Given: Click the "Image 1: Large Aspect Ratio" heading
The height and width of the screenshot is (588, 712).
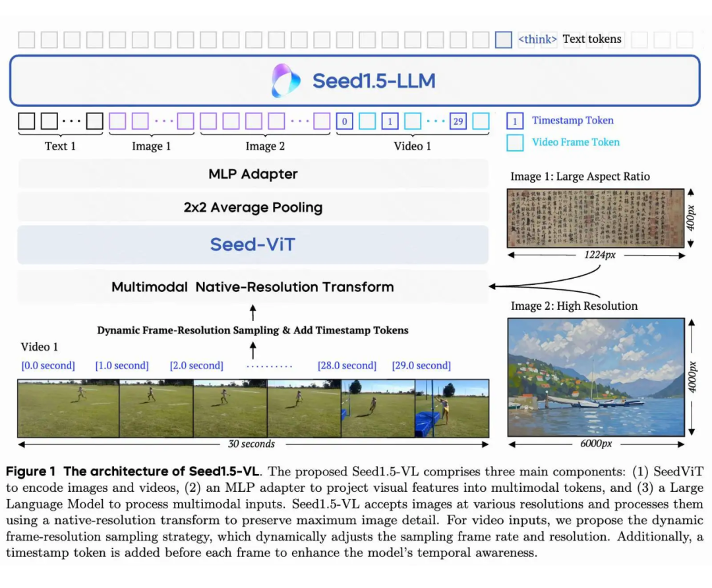Looking at the screenshot, I should click(580, 176).
